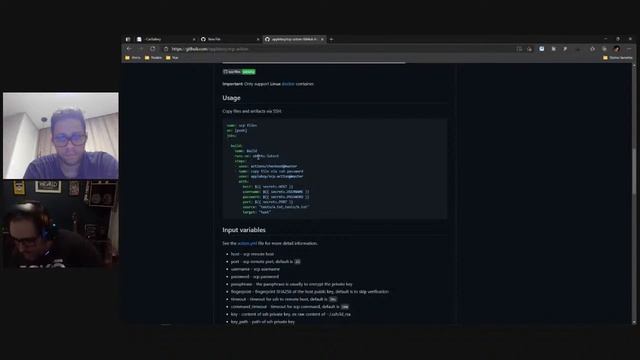Click the lock icon in address bar
Viewport: 640px width, 360px height.
click(166, 49)
